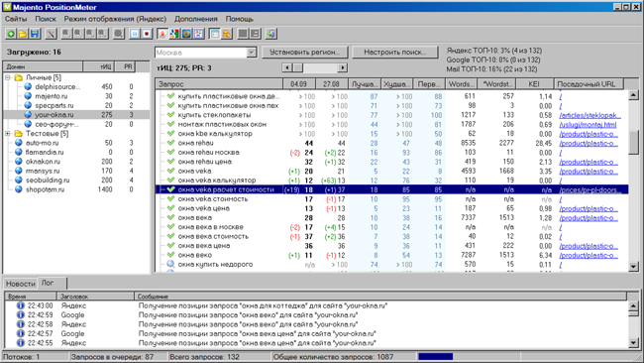Screen dimensions: 644x363
Task: Sort by the Запрос column header
Action: point(219,84)
